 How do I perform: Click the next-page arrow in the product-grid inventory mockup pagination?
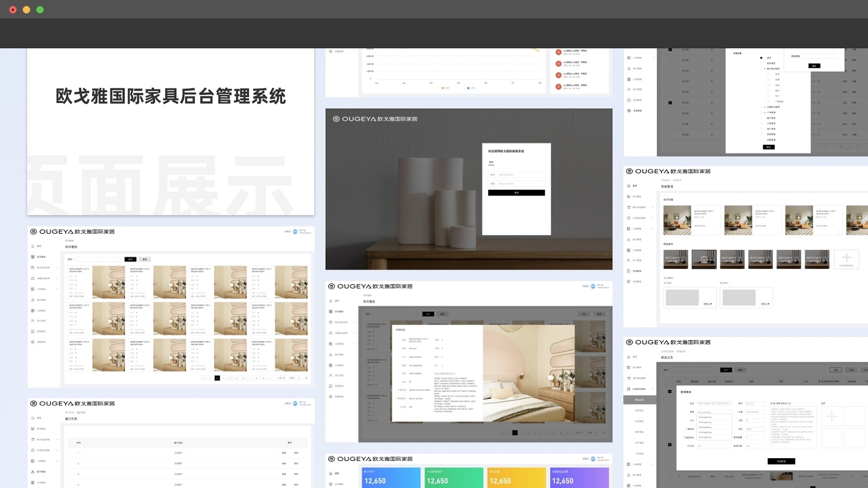tap(270, 378)
